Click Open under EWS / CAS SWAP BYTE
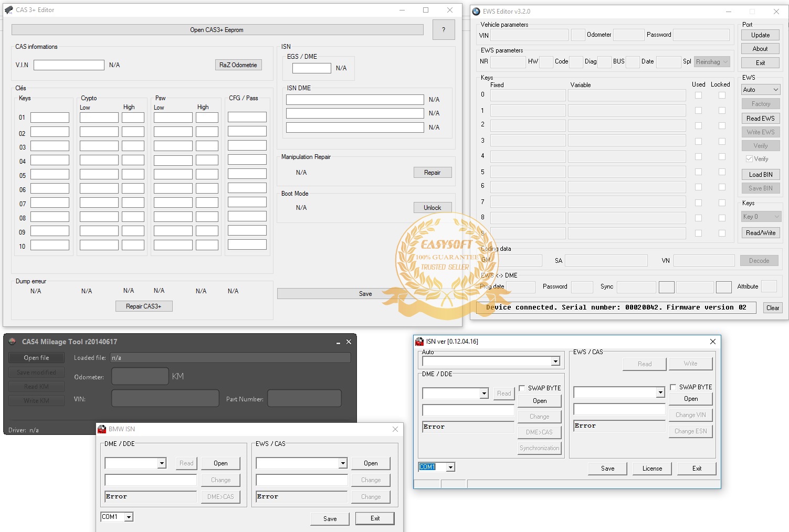Screen dimensions: 789x532 coord(691,399)
